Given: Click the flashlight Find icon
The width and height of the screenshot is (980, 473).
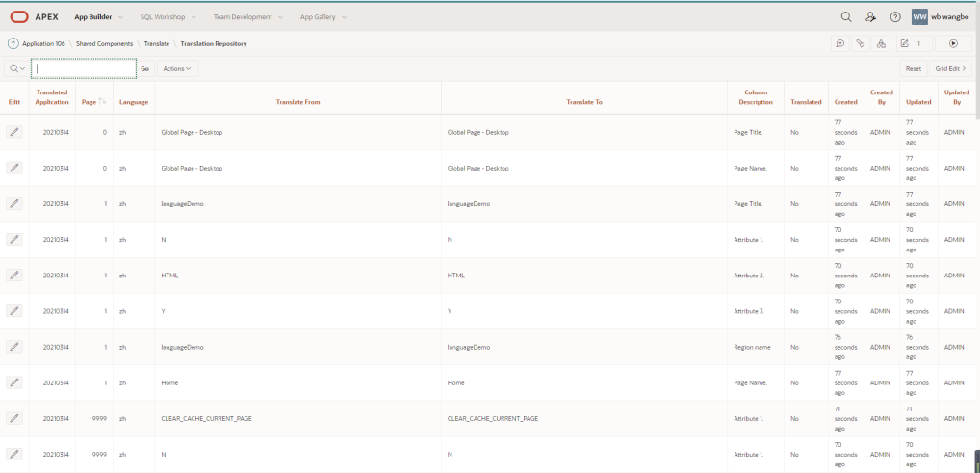Looking at the screenshot, I should [x=861, y=43].
